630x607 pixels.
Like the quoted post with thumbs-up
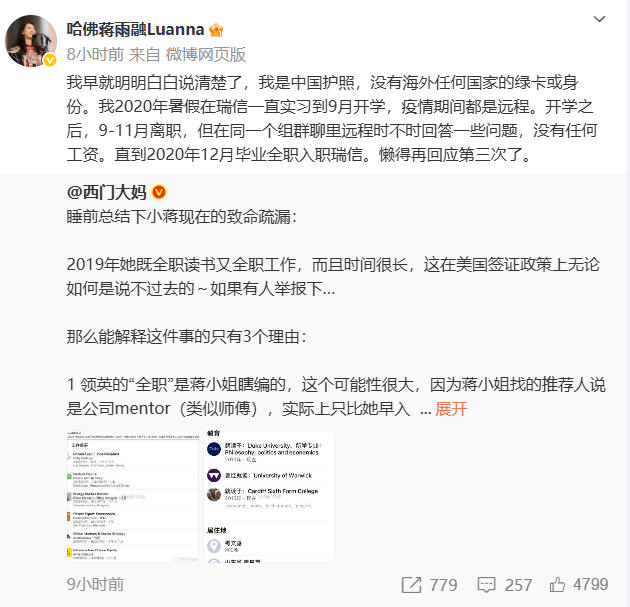point(557,585)
